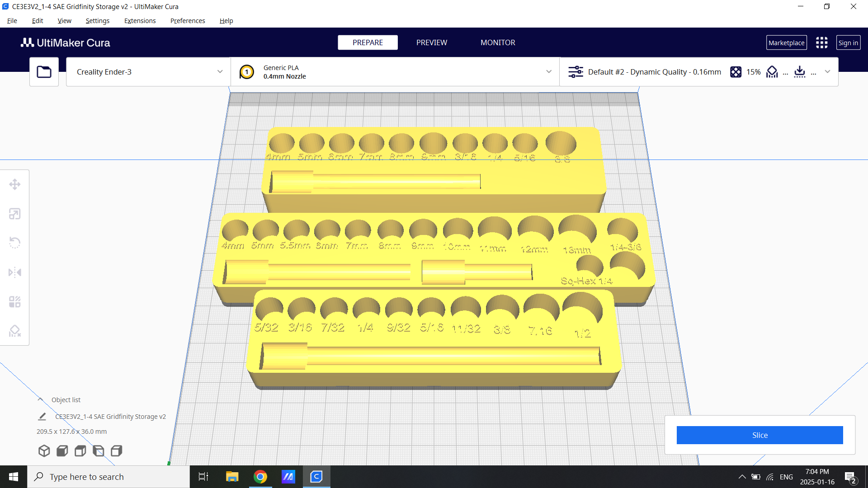The height and width of the screenshot is (488, 868).
Task: Click the build plate adhesion icon
Action: [800, 72]
